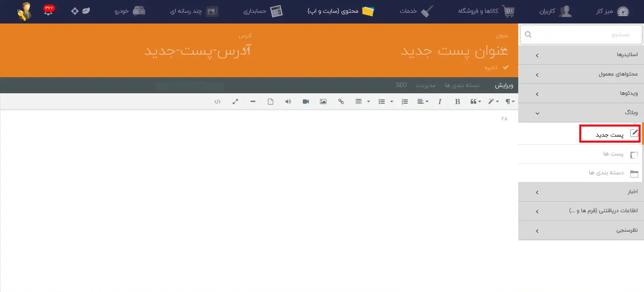Click the table icon in the editor toolbar
This screenshot has height=292, width=644.
tap(359, 102)
